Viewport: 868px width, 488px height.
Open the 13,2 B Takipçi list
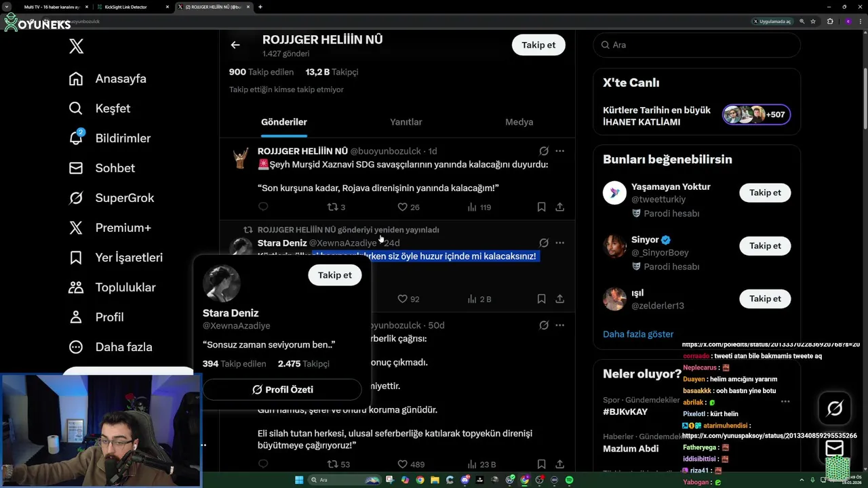(332, 72)
